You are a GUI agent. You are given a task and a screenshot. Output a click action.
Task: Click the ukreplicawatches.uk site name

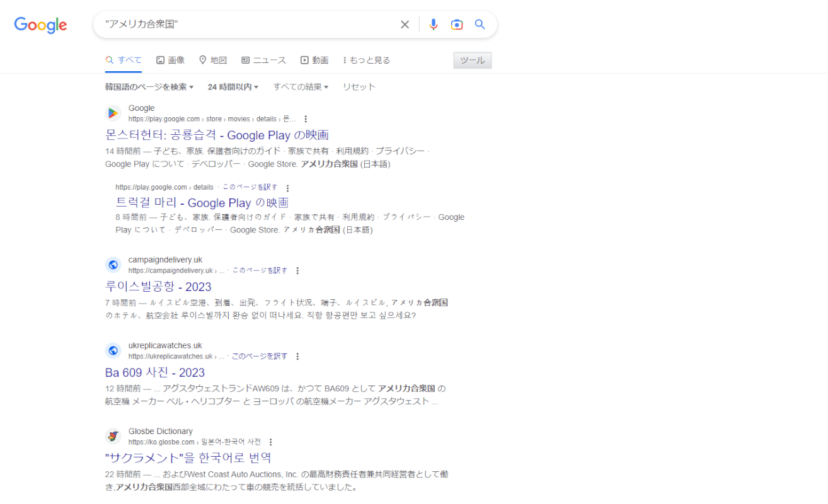tap(165, 346)
